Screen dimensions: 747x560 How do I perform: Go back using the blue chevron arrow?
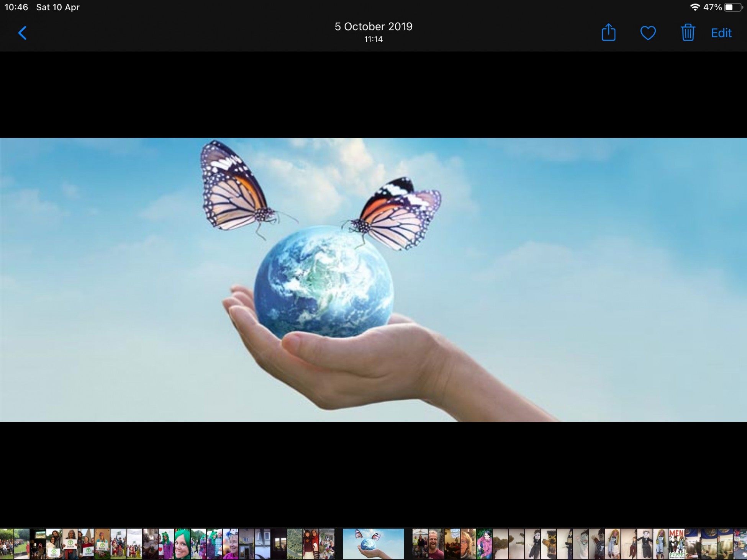(23, 33)
